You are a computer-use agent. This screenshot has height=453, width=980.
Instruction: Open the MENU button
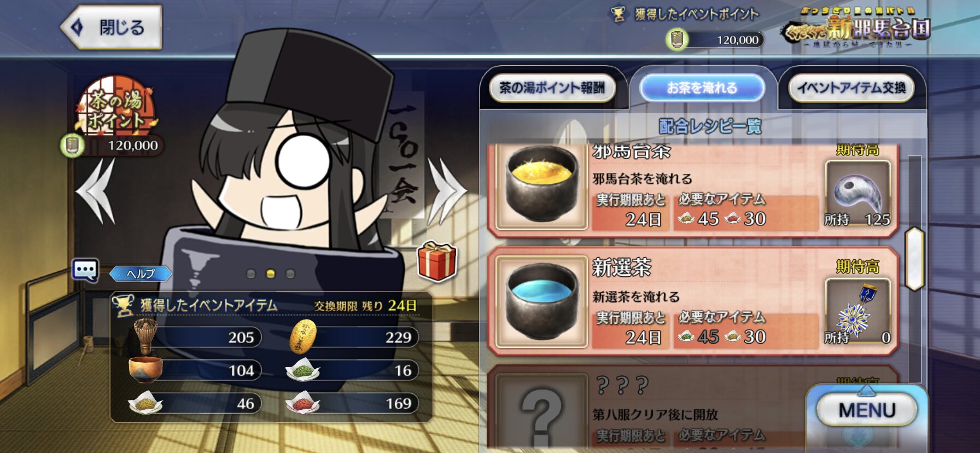click(x=867, y=410)
